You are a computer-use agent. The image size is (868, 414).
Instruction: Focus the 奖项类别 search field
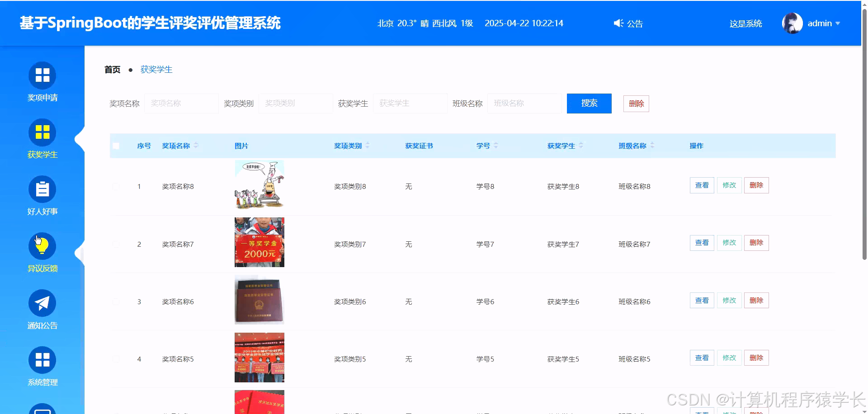tap(296, 103)
